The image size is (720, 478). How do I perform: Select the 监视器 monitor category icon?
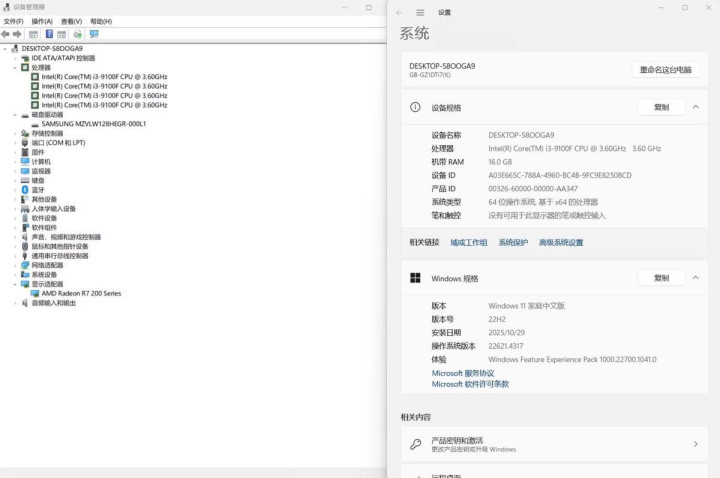pyautogui.click(x=25, y=171)
